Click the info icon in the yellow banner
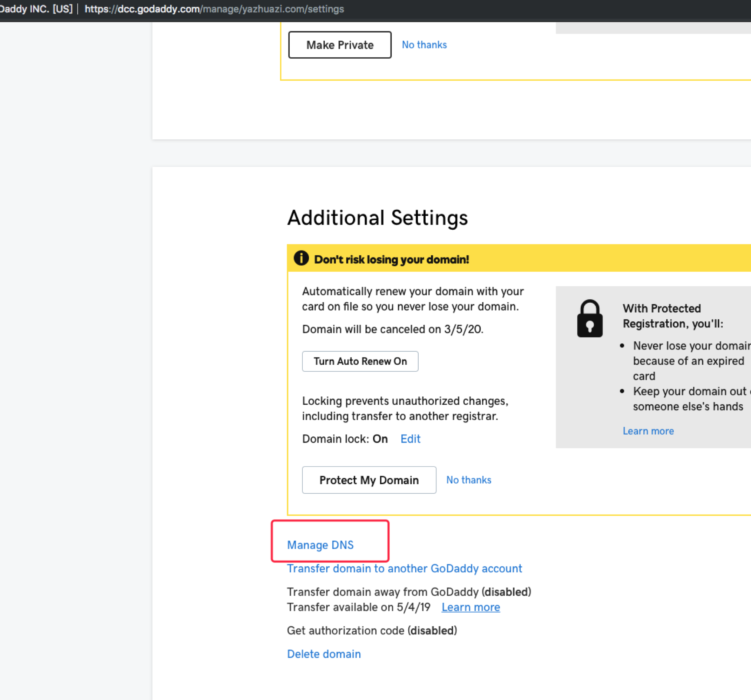This screenshot has height=700, width=751. [x=301, y=258]
